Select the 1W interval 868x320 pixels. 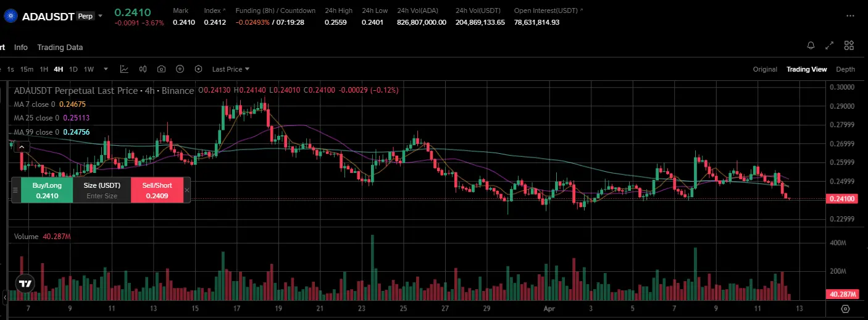[x=89, y=69]
